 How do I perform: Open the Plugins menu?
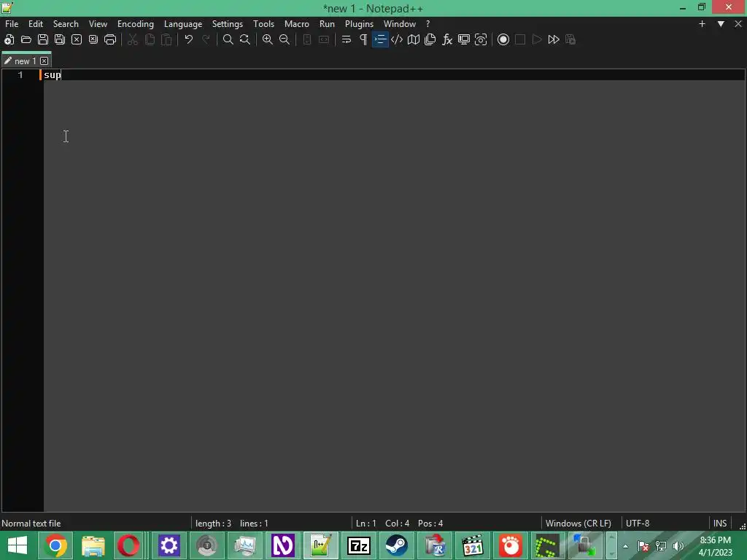click(x=359, y=24)
